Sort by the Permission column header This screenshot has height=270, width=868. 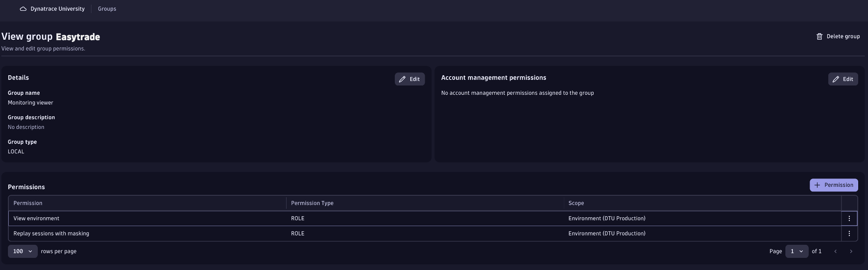(28, 203)
